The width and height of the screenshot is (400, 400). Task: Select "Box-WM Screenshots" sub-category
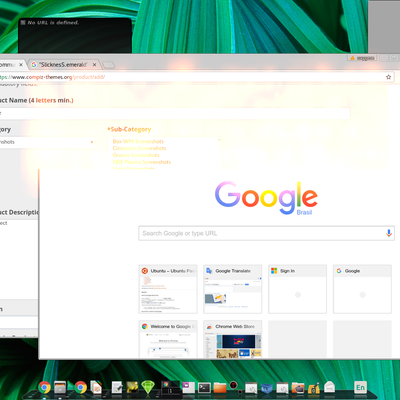[138, 141]
